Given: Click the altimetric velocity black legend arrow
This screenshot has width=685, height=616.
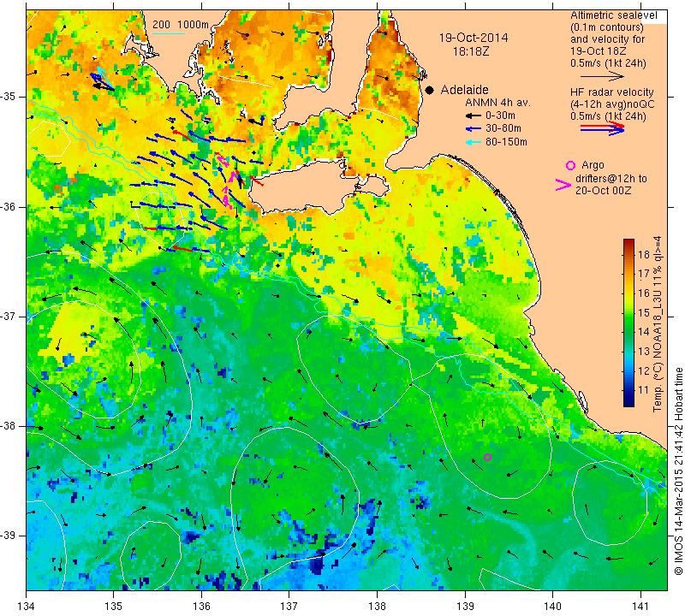Looking at the screenshot, I should point(602,76).
